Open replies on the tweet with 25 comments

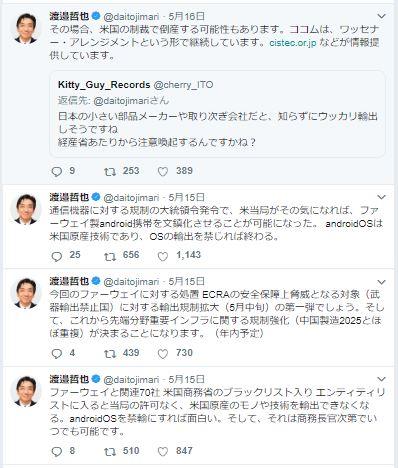[57, 256]
